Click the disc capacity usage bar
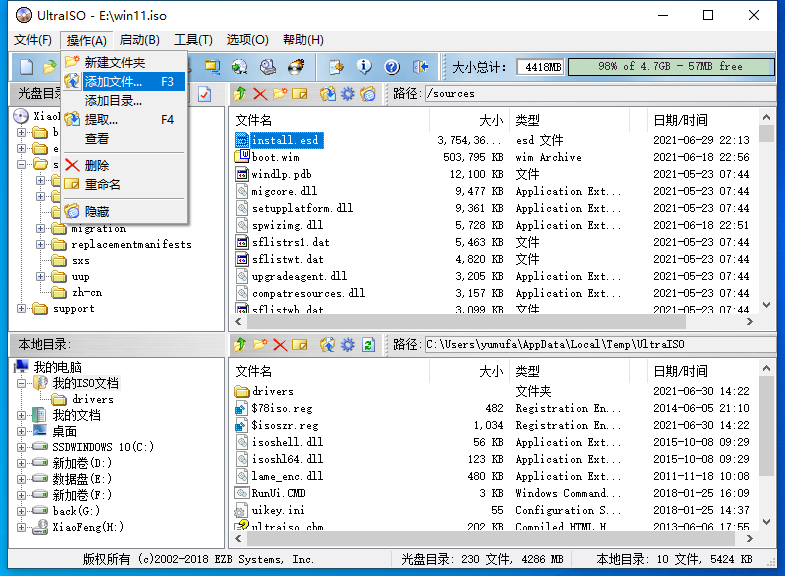Screen dimensions: 785x576 671,67
